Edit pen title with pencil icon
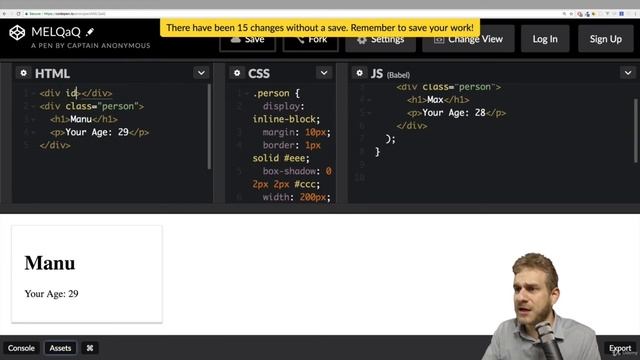The width and height of the screenshot is (640, 360). coord(90,31)
